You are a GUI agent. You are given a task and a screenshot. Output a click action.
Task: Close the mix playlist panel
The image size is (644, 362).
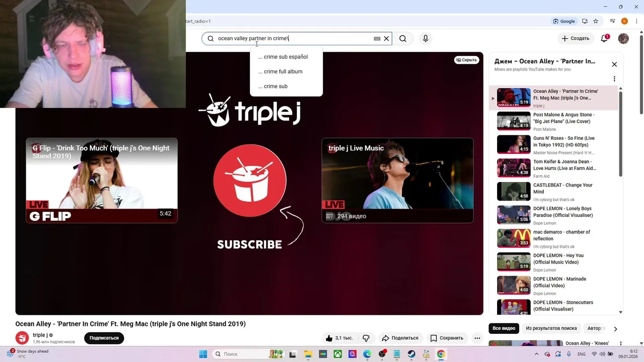(x=614, y=64)
